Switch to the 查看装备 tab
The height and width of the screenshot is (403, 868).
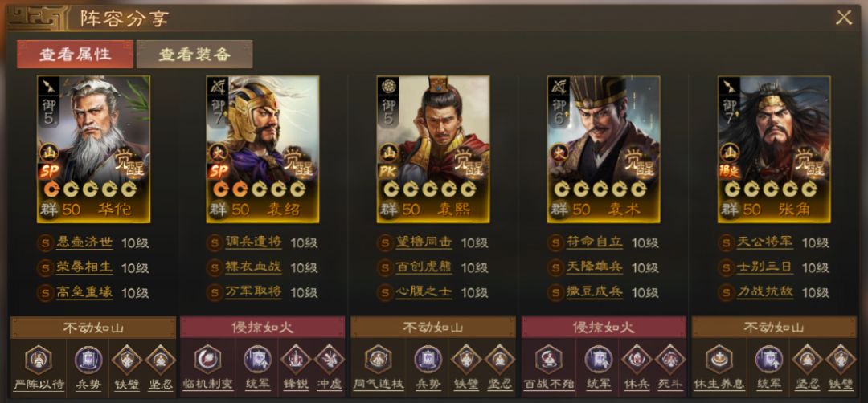(x=194, y=54)
